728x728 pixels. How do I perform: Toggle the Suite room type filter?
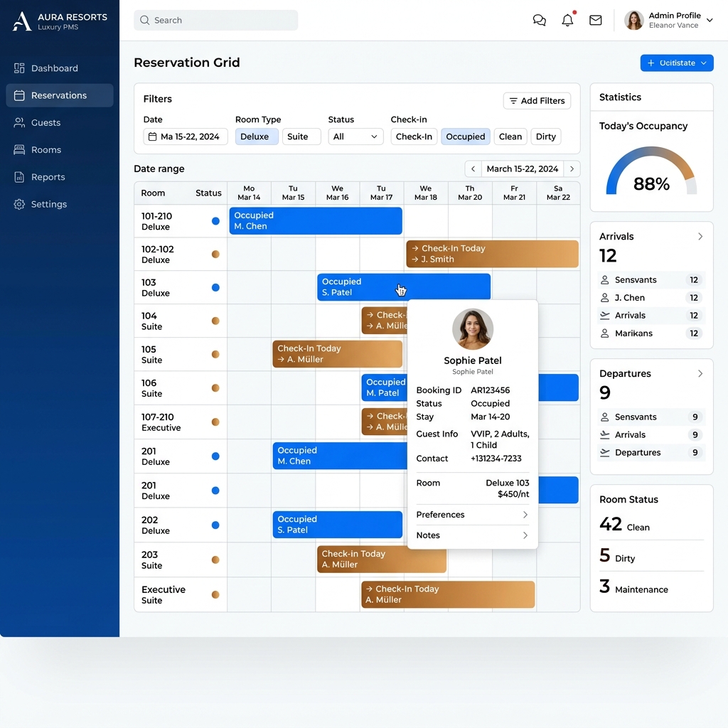(301, 136)
